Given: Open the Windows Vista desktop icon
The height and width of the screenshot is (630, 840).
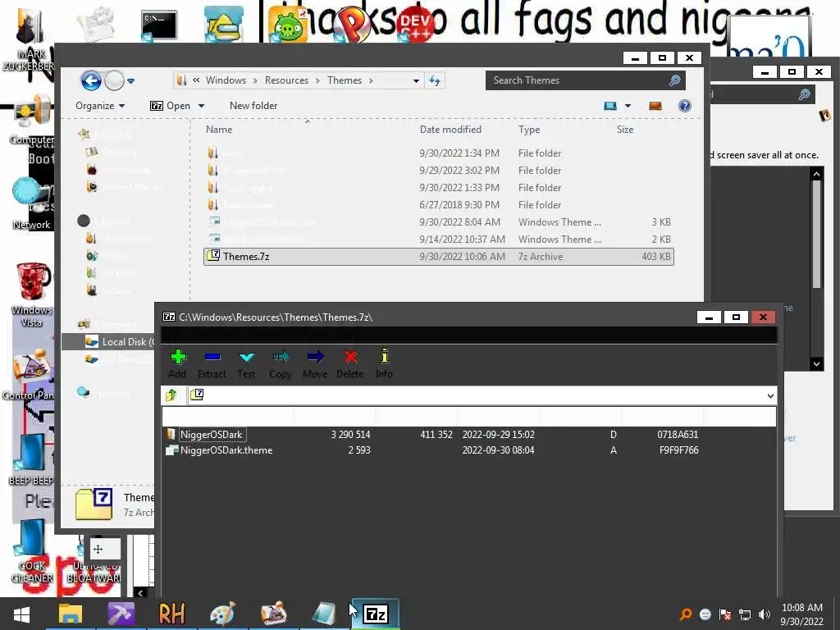Looking at the screenshot, I should pyautogui.click(x=32, y=294).
